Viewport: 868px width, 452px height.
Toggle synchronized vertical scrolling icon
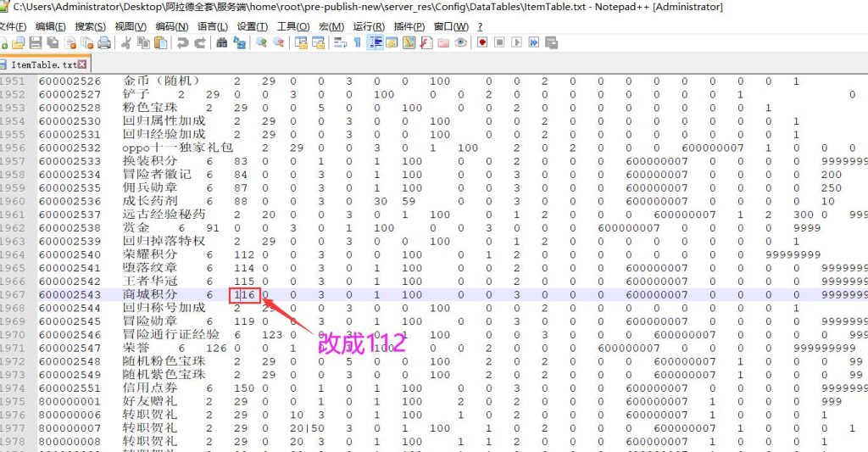[x=301, y=42]
